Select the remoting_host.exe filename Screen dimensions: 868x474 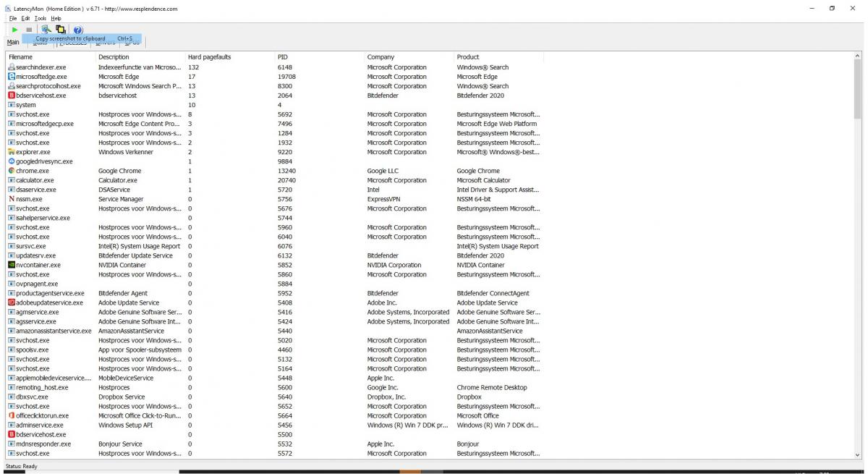42,387
